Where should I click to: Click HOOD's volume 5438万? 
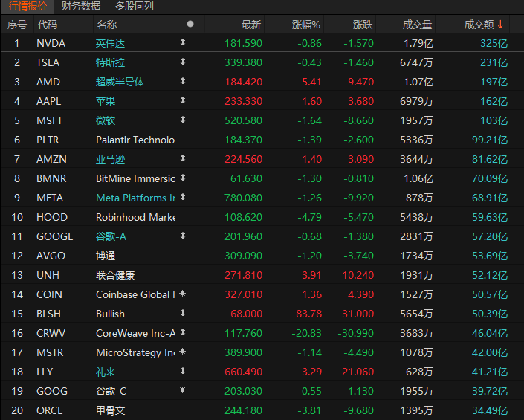[x=416, y=218]
